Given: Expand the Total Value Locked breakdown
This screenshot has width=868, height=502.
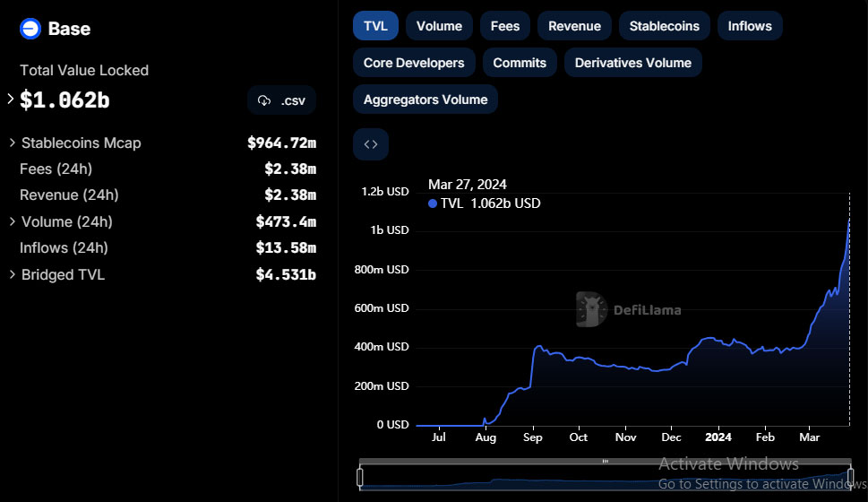Looking at the screenshot, I should pyautogui.click(x=11, y=100).
